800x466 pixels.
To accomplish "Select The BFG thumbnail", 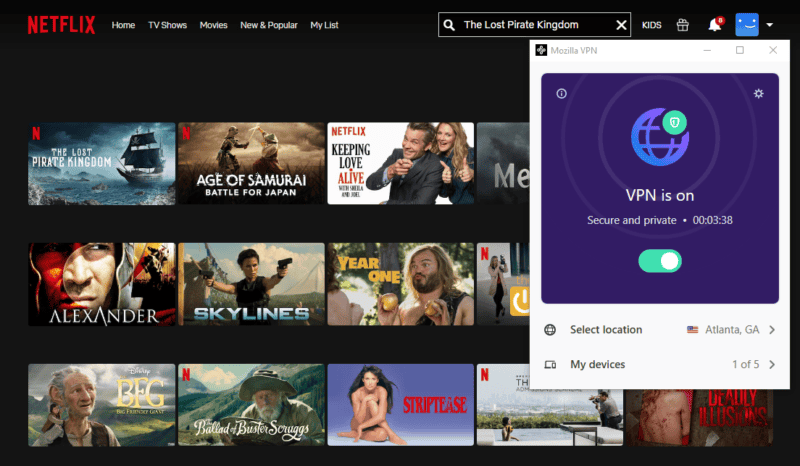I will (x=102, y=405).
